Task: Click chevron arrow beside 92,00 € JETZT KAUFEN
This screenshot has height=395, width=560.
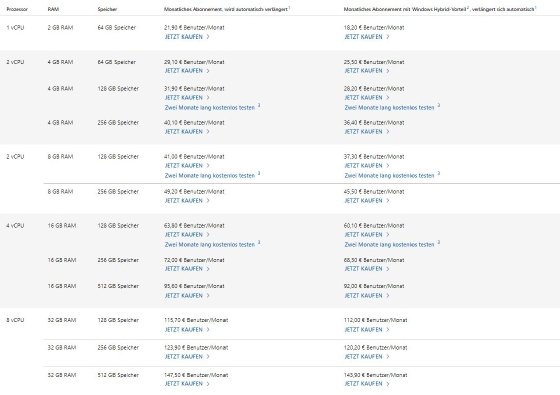Action: pyautogui.click(x=388, y=295)
